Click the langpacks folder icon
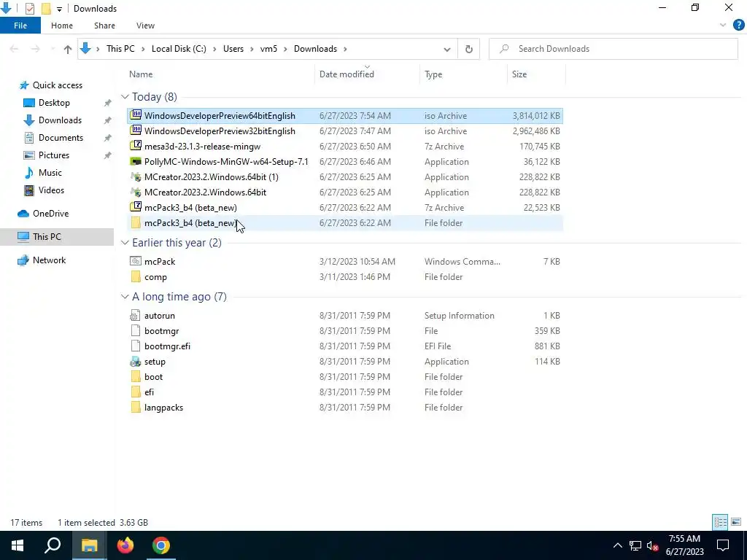The height and width of the screenshot is (560, 747). (x=136, y=407)
